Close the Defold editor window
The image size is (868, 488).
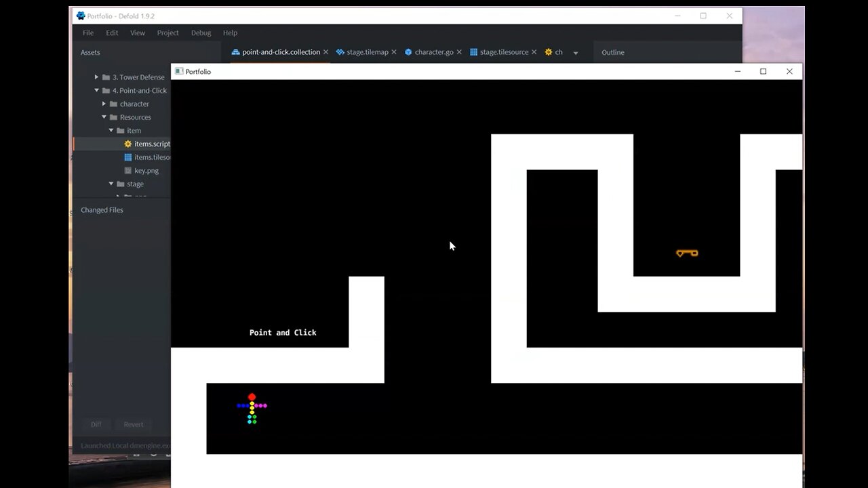tap(730, 16)
